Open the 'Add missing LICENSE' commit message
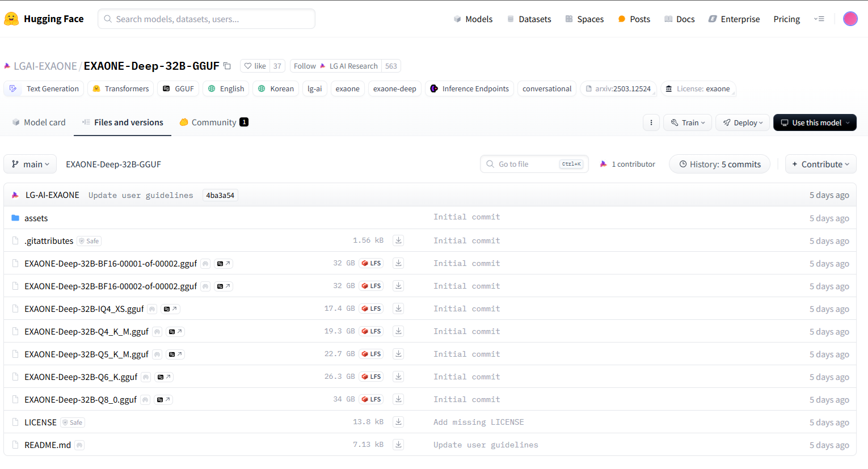This screenshot has height=469, width=868. 479,422
